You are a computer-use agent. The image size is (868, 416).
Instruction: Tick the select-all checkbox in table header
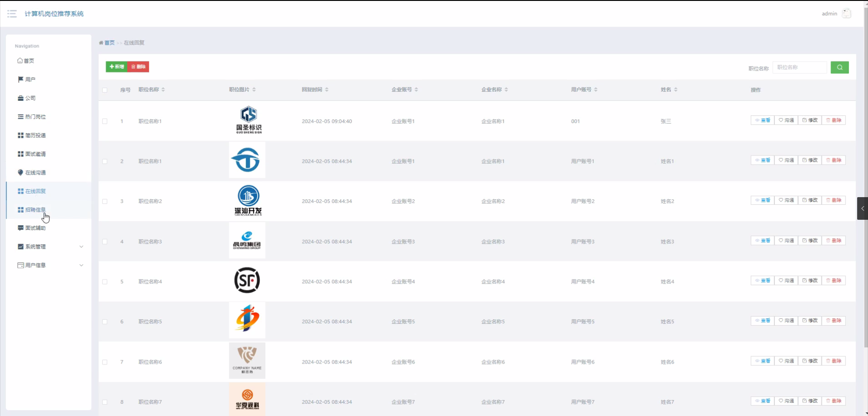(105, 90)
